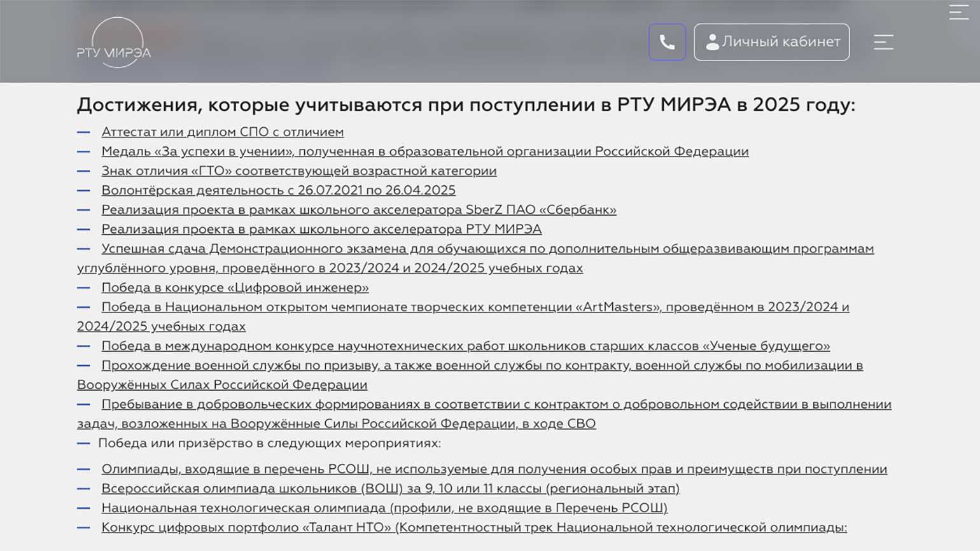Select Всероссийская олимпиада школьников (ВОШ) link

click(390, 489)
